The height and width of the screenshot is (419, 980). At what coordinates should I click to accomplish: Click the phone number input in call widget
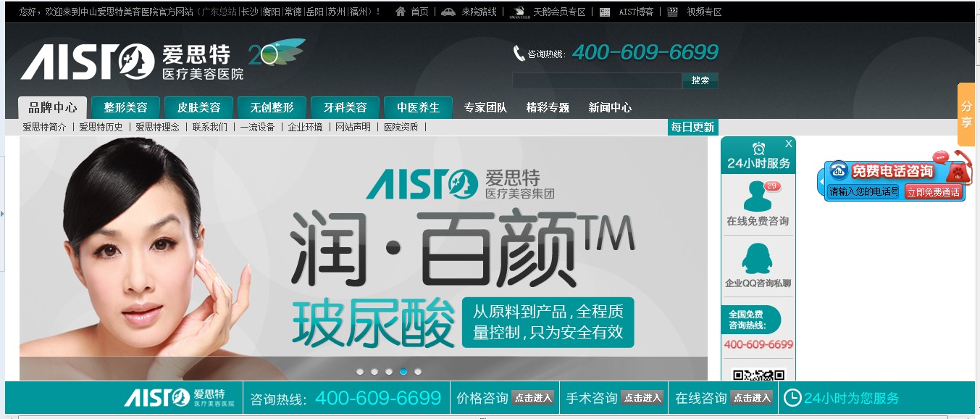pos(864,191)
